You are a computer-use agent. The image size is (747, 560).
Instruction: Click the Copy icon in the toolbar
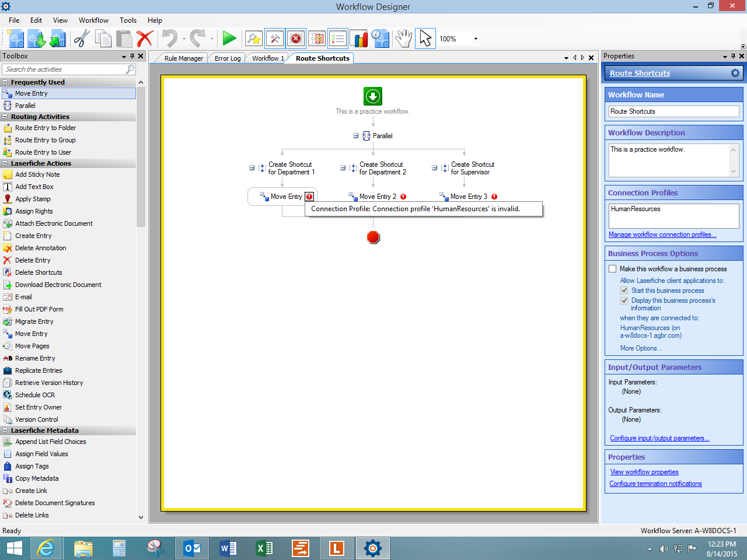pyautogui.click(x=104, y=39)
